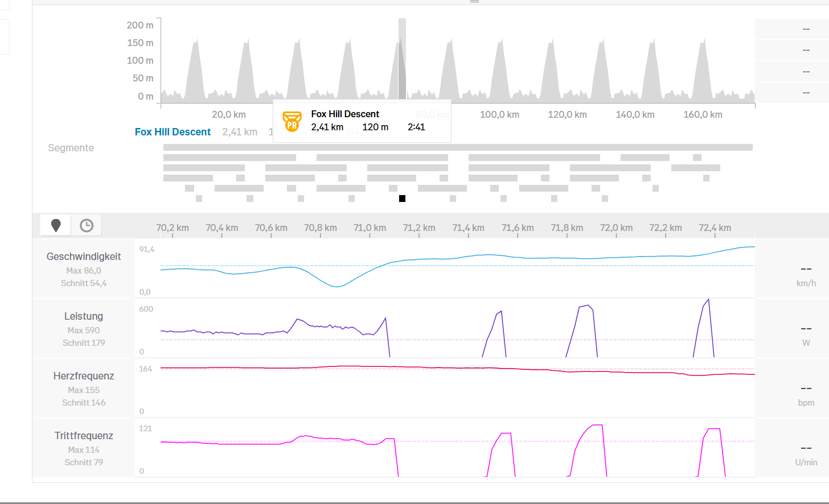Click the bpm value readout
Screen dimensions: 829x504
(806, 394)
